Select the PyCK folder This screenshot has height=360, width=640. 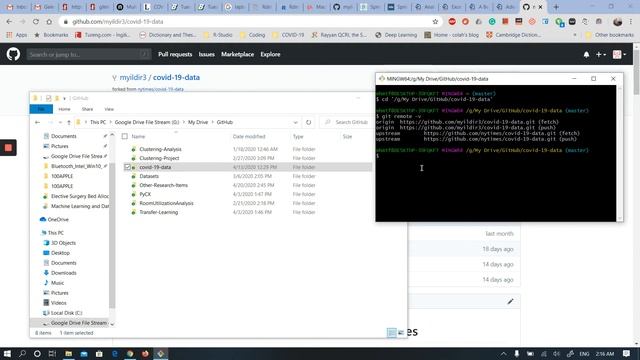coord(145,194)
